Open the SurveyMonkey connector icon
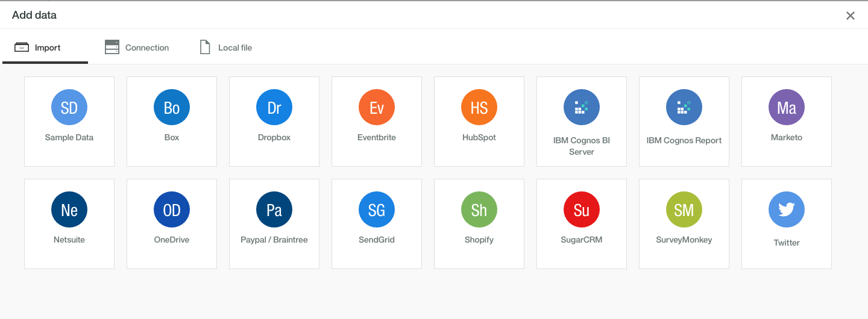 coord(684,210)
